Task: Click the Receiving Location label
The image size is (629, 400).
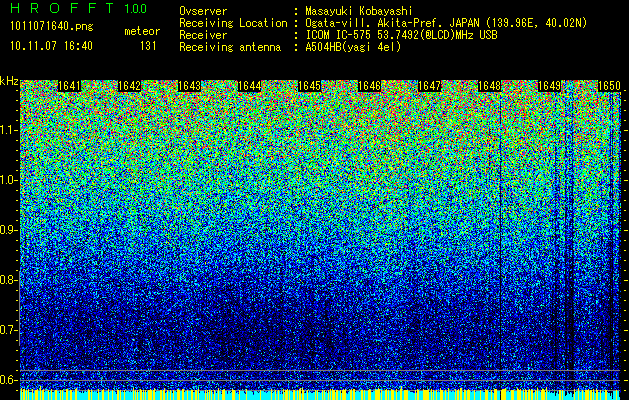Action: (233, 23)
